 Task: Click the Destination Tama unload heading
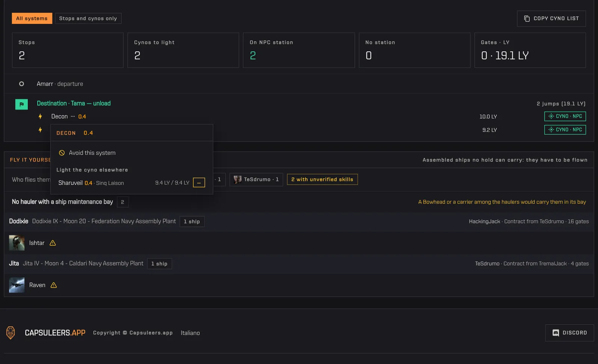(x=74, y=103)
